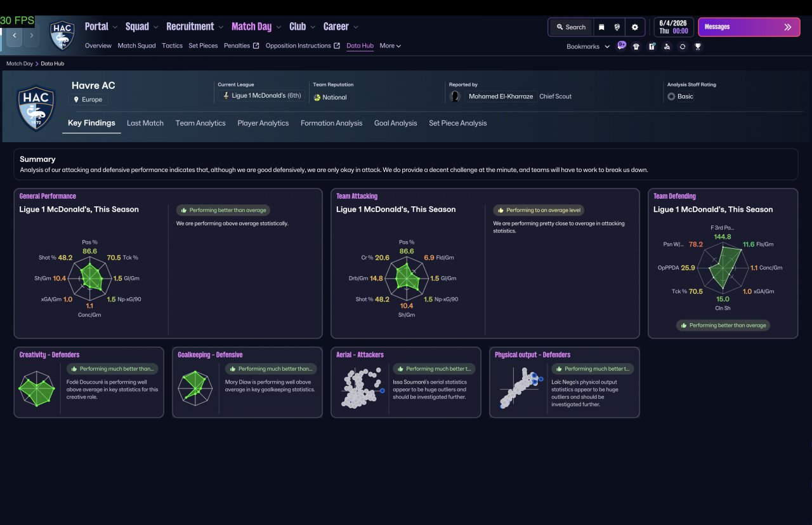Go to the Tactics submenu item
The height and width of the screenshot is (525, 812).
coord(172,46)
